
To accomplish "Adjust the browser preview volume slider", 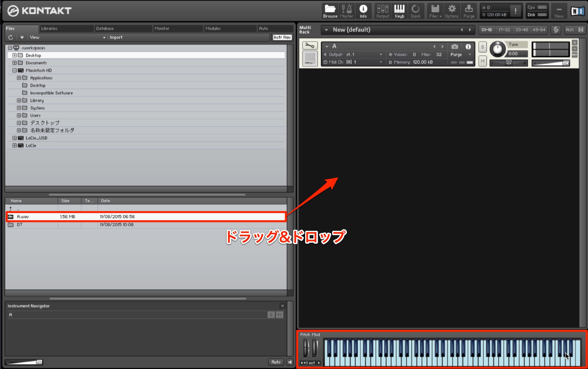I will (x=24, y=362).
